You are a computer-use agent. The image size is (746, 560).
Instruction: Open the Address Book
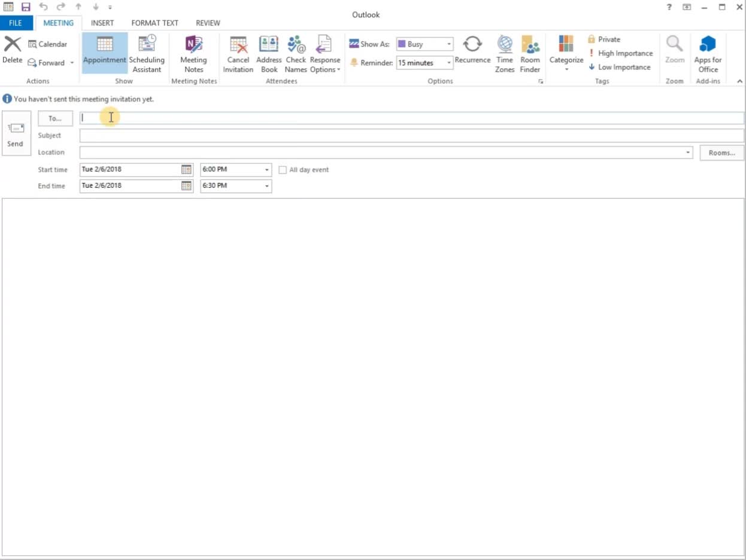pyautogui.click(x=269, y=53)
